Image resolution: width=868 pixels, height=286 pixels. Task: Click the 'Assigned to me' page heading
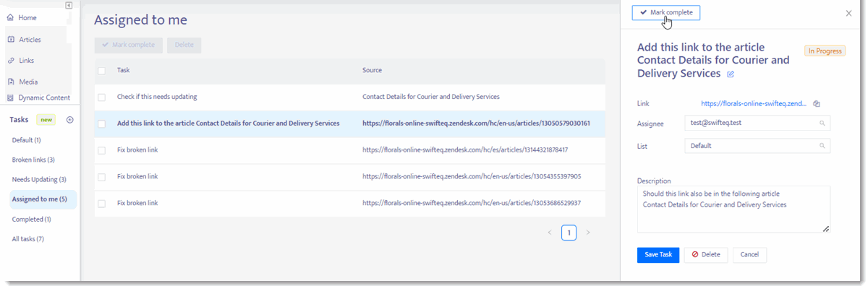140,20
